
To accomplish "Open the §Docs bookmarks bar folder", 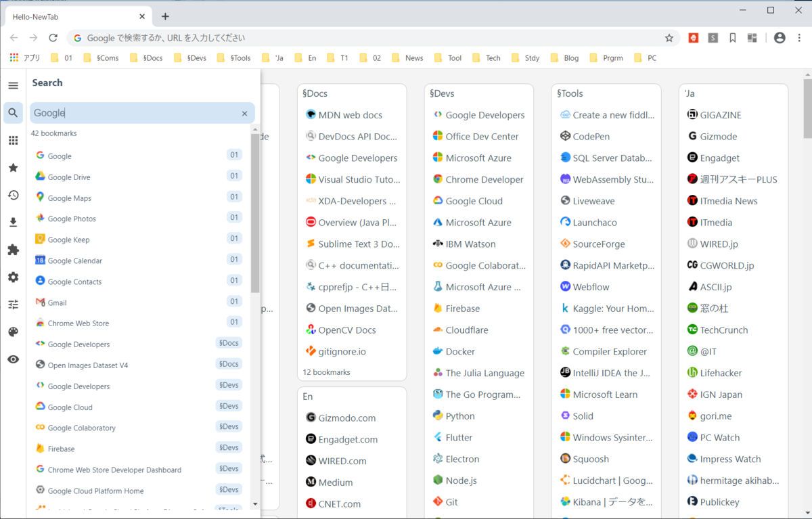I will (x=146, y=58).
